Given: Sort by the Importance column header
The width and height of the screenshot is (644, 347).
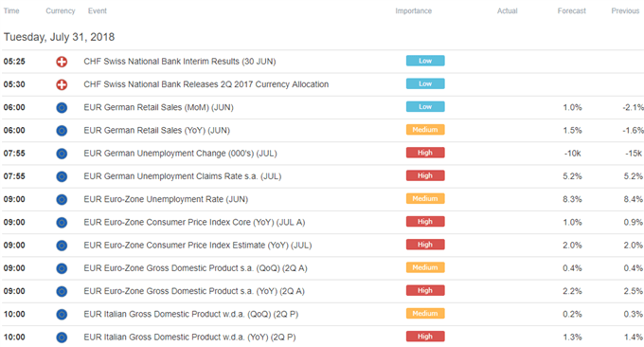Looking at the screenshot, I should pos(413,11).
